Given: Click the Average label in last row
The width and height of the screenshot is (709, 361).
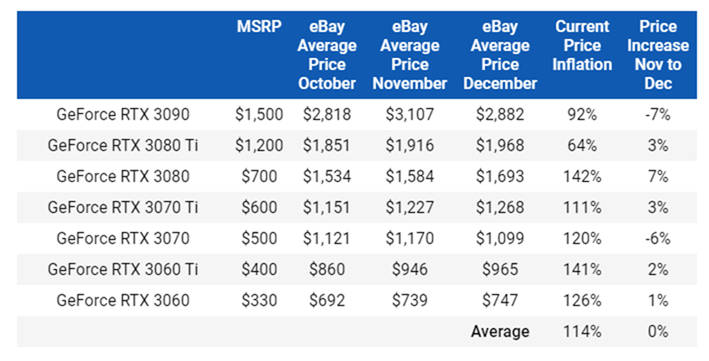Looking at the screenshot, I should [x=500, y=332].
